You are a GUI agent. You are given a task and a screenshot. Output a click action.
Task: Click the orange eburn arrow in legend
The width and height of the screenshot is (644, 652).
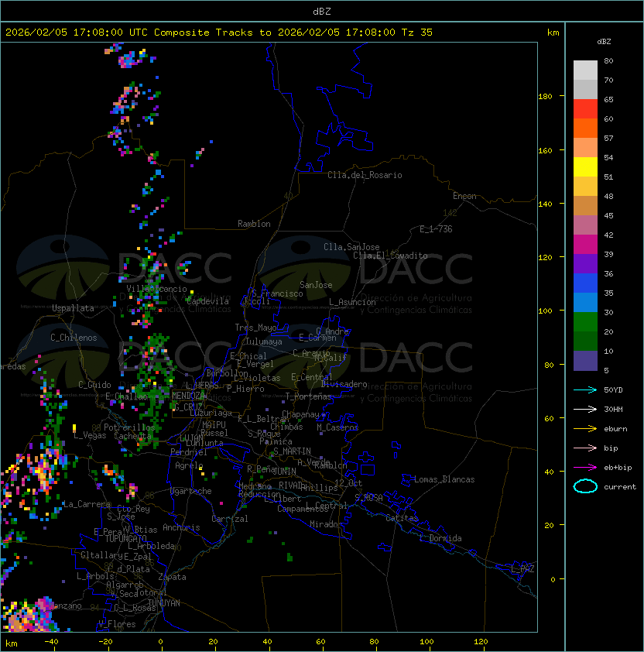585,428
